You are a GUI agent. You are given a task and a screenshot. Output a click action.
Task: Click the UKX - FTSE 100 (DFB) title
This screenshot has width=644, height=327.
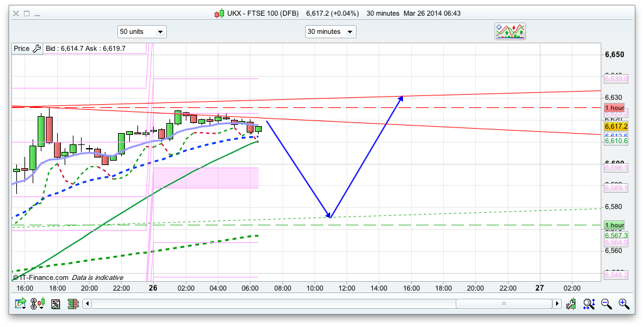coord(263,13)
